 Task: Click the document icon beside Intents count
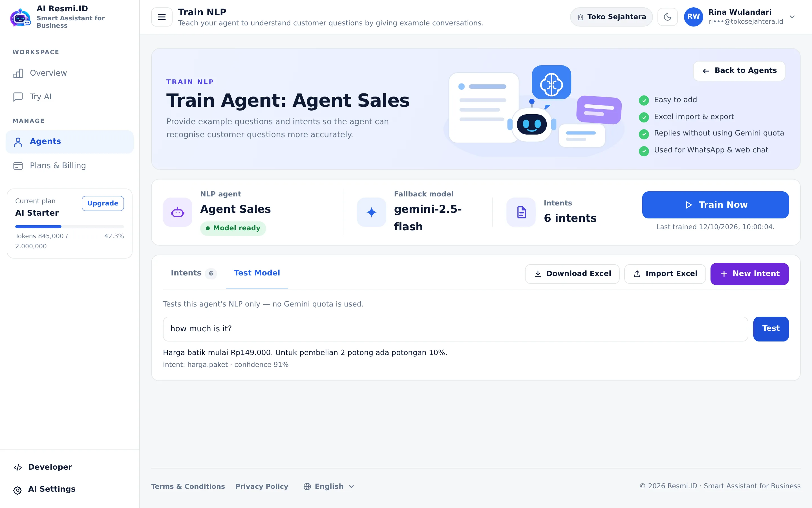tap(521, 212)
